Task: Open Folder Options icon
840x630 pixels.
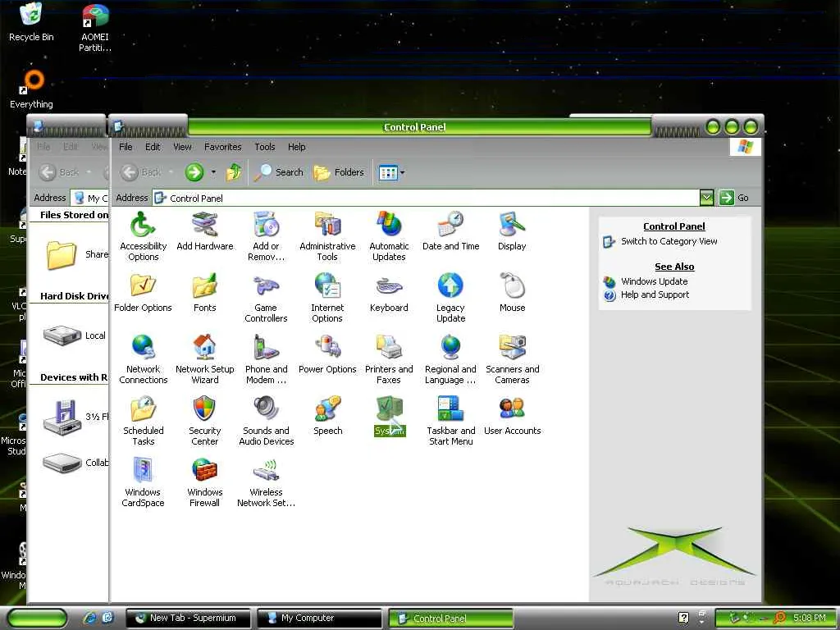Action: [143, 293]
